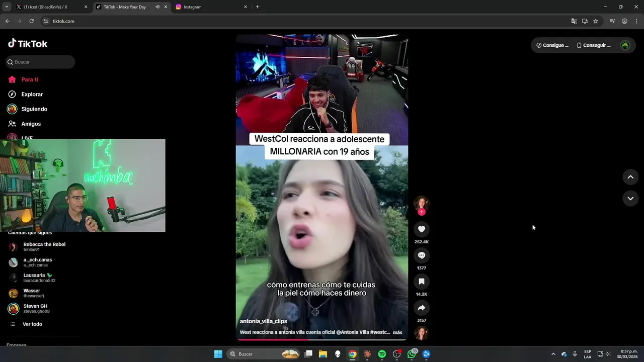This screenshot has width=644, height=362.
Task: Open the creator's avatar above the like button
Action: point(422,203)
